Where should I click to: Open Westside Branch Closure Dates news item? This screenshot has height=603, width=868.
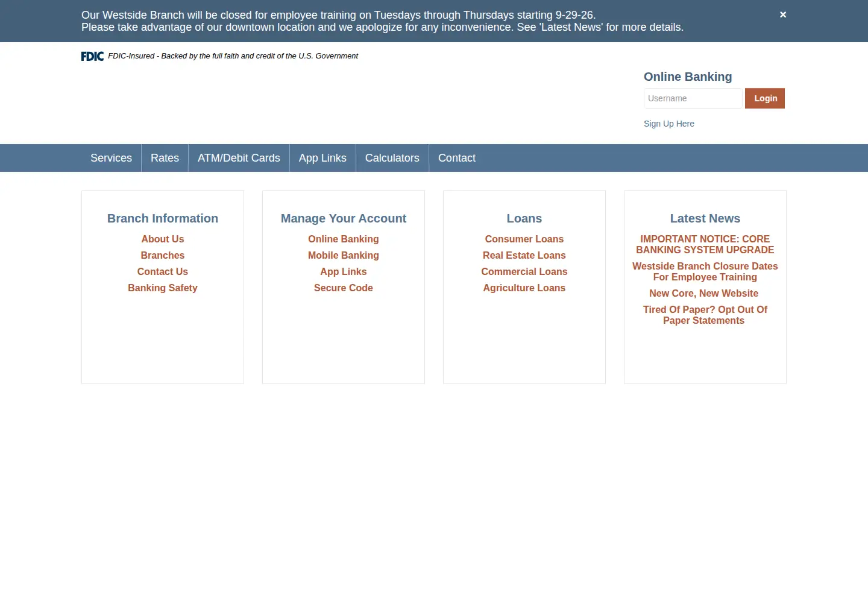(705, 271)
